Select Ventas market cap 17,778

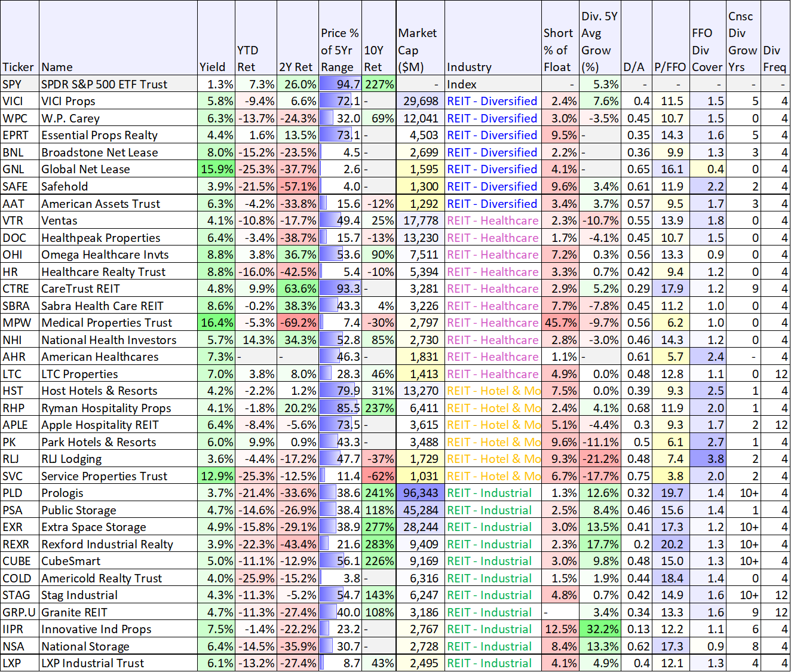tap(420, 220)
